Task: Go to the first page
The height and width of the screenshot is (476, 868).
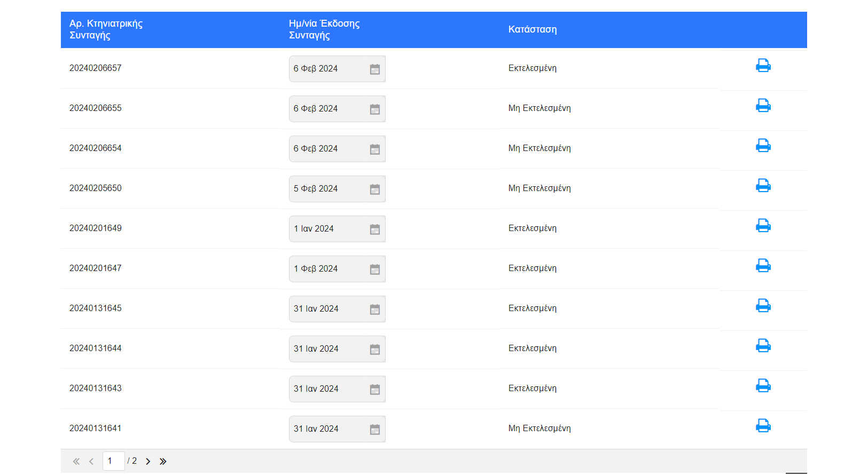Action: 76,462
